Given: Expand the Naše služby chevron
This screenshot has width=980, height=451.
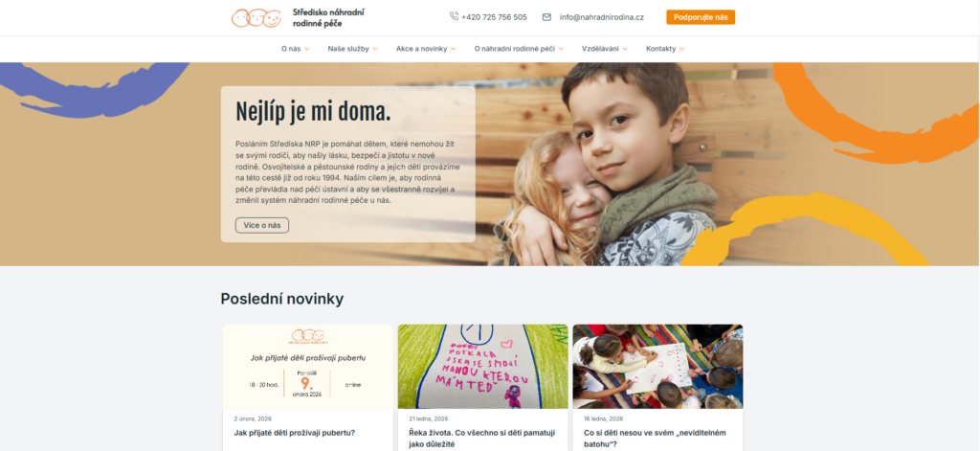Looking at the screenshot, I should (375, 49).
